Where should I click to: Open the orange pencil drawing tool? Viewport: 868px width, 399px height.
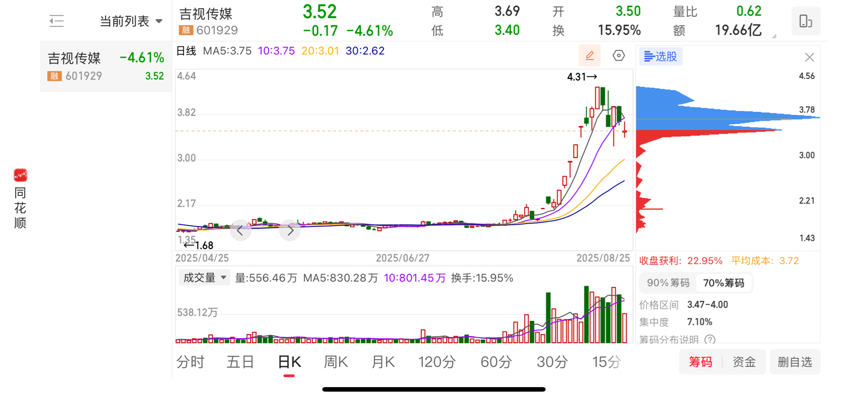(590, 56)
